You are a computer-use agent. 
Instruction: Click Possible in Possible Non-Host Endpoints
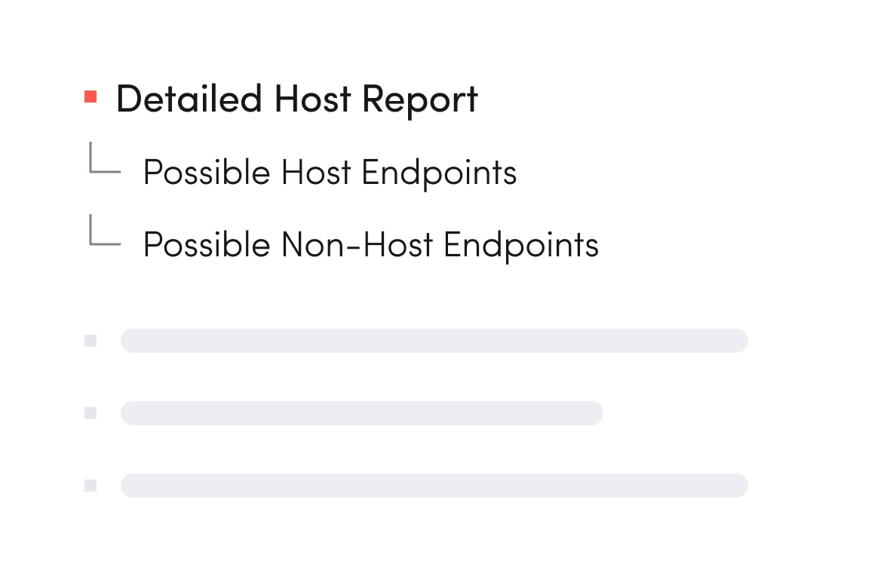point(206,245)
